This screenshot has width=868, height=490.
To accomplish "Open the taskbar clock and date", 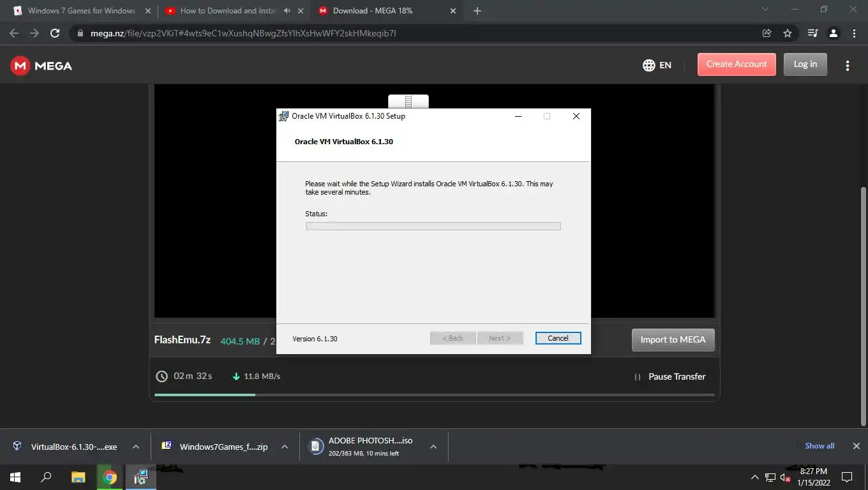I will pyautogui.click(x=814, y=477).
